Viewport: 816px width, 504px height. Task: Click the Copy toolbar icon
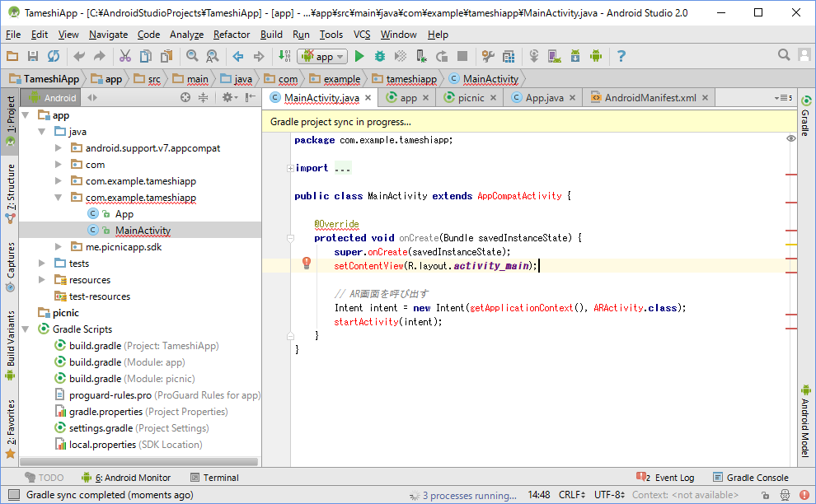(146, 56)
